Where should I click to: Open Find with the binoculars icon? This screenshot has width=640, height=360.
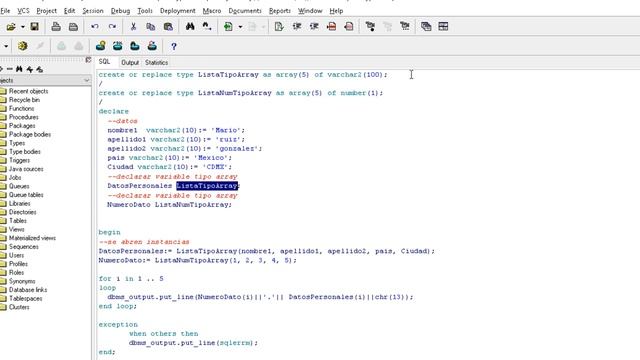click(190, 27)
